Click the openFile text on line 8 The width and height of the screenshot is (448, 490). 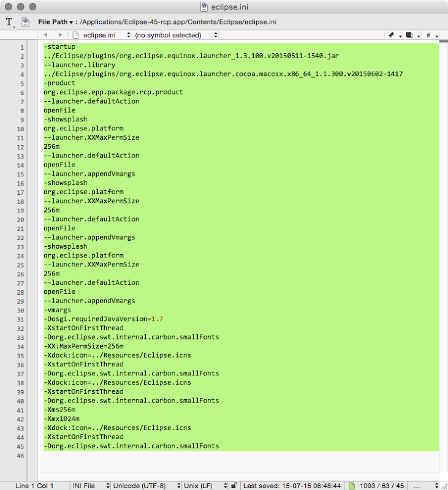coord(59,110)
